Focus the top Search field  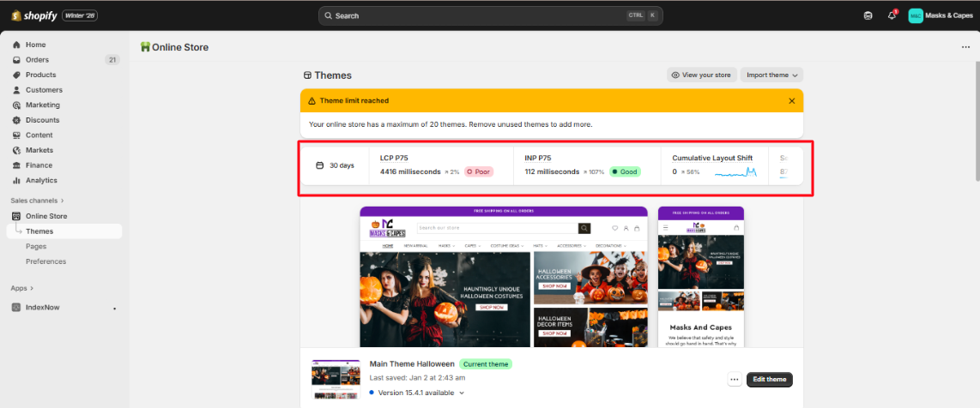(491, 15)
